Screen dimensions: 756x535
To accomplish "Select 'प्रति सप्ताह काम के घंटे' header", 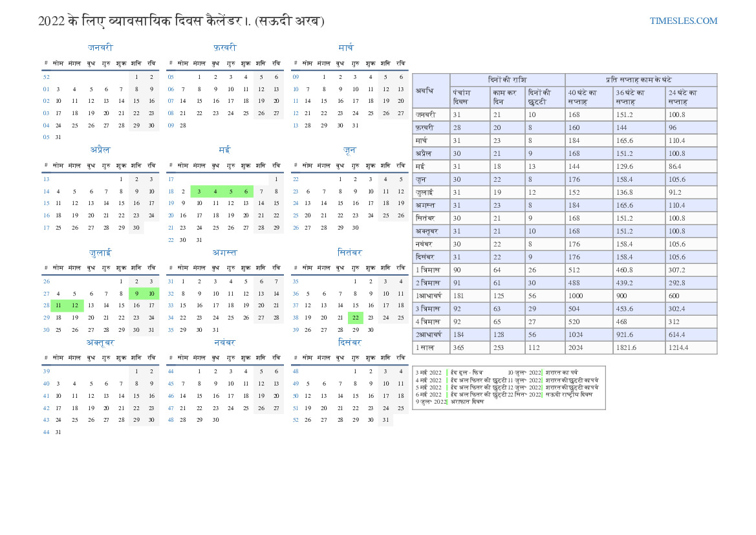I will pos(640,80).
